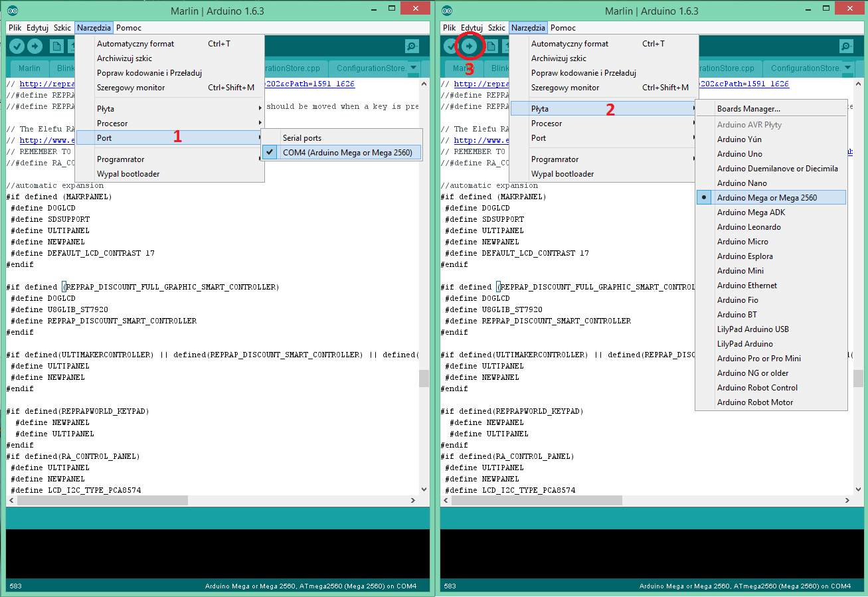The image size is (868, 597).
Task: Click Verify checkmark icon in left window
Action: pyautogui.click(x=17, y=46)
